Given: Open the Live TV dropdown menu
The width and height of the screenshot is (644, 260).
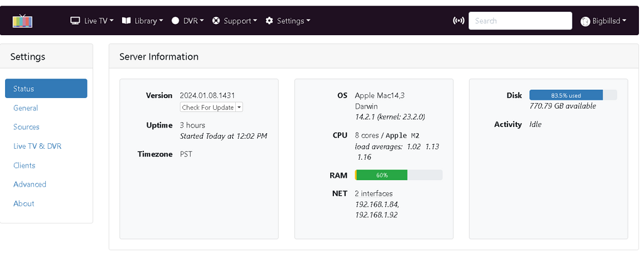Looking at the screenshot, I should 92,21.
